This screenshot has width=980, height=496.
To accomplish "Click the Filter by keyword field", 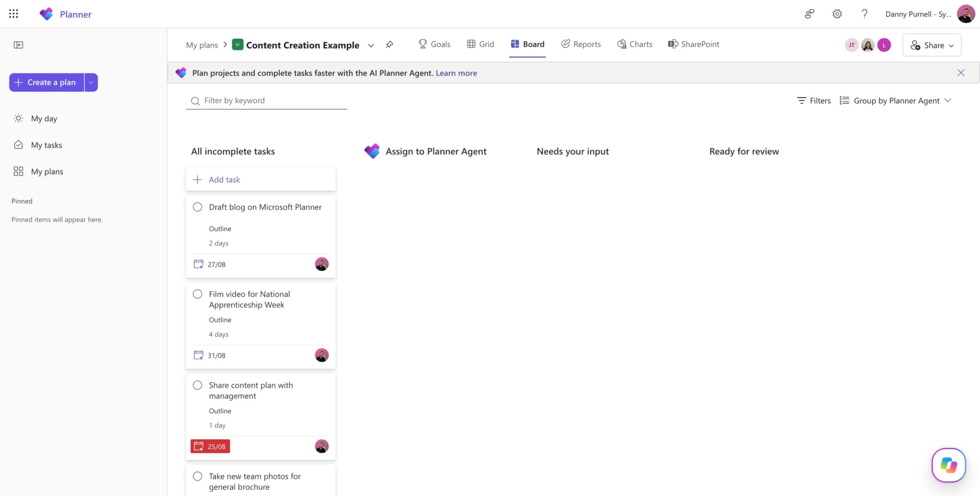I will click(x=266, y=100).
